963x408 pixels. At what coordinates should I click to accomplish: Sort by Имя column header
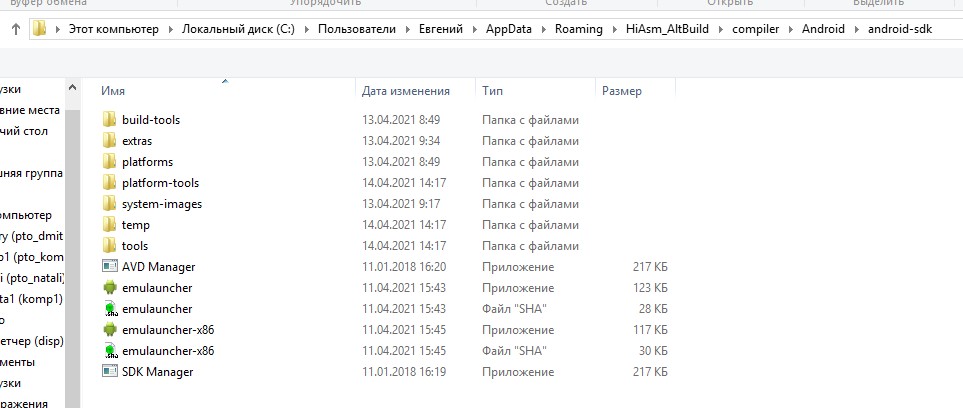(113, 91)
